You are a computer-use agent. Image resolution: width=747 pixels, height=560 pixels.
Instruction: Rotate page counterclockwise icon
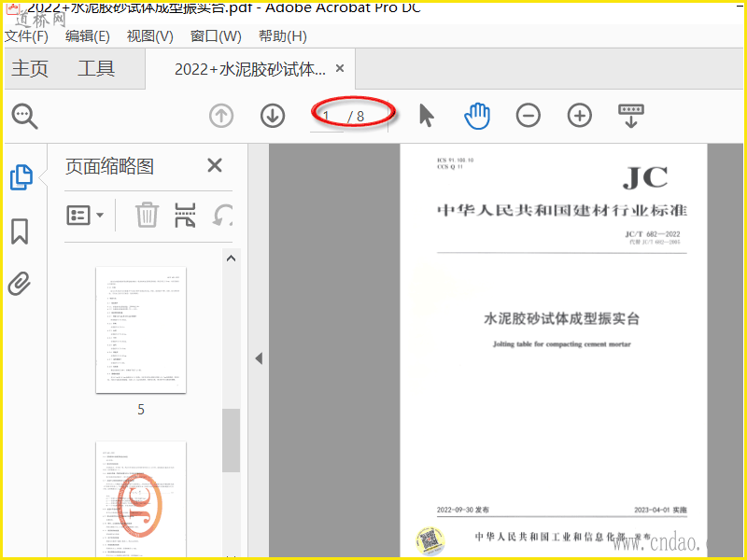(222, 215)
